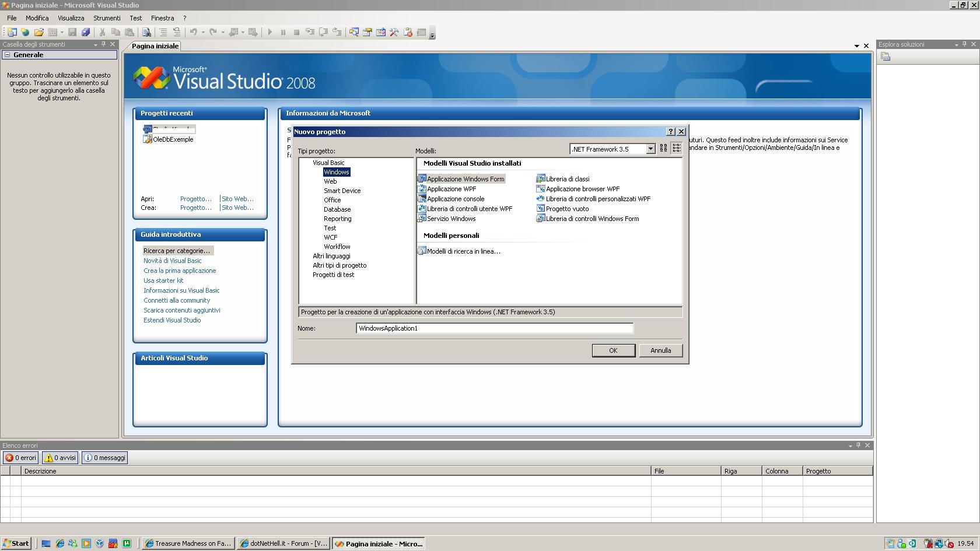This screenshot has height=551, width=980.
Task: Click the Open File folder icon
Action: click(39, 32)
